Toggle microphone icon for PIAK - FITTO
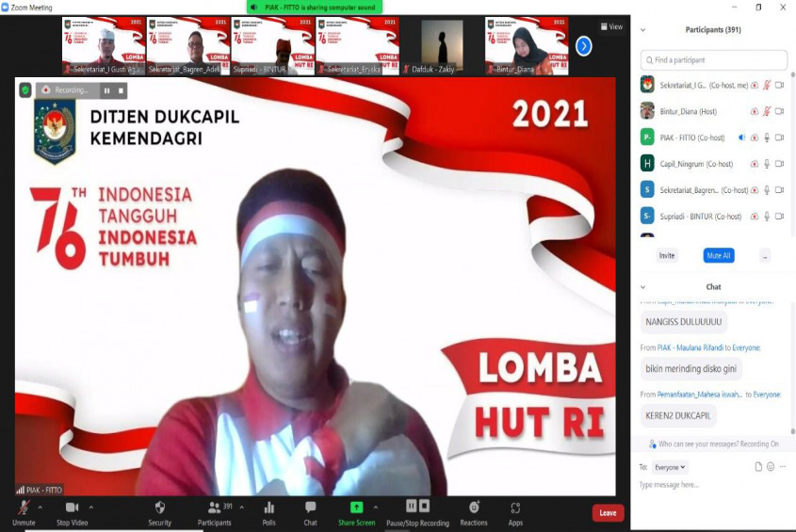This screenshot has height=532, width=796. click(767, 137)
